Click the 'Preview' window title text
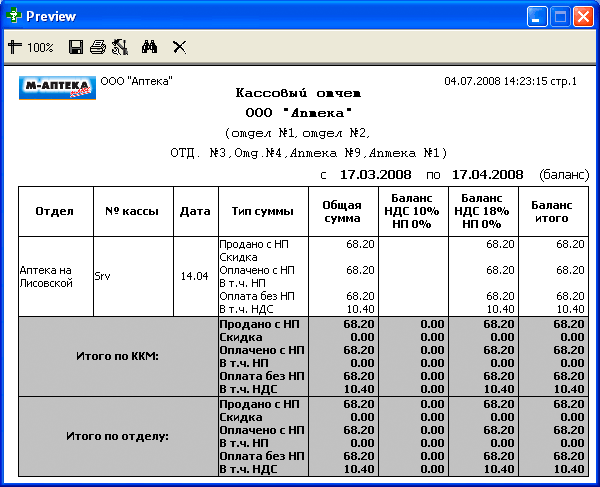Image resolution: width=600 pixels, height=487 pixels. tap(51, 16)
